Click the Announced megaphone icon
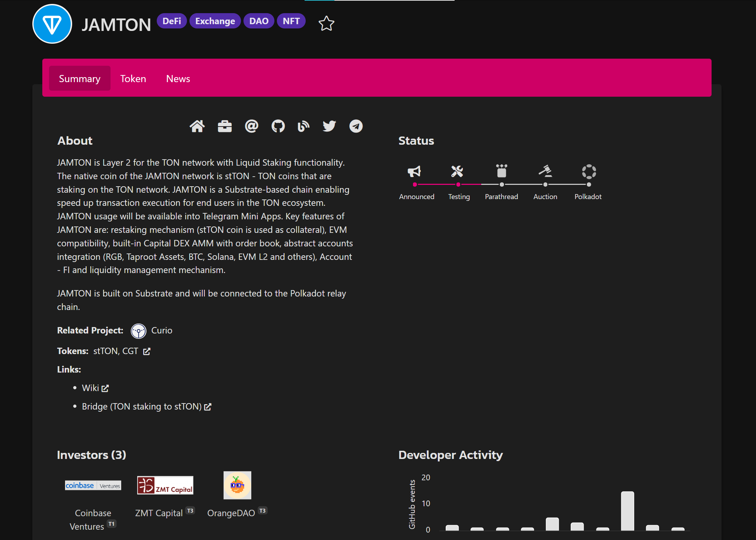The width and height of the screenshot is (756, 540). [414, 171]
